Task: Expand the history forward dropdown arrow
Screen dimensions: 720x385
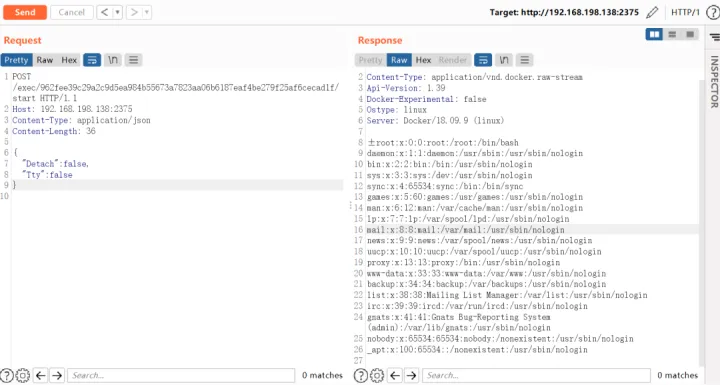Action: [147, 12]
